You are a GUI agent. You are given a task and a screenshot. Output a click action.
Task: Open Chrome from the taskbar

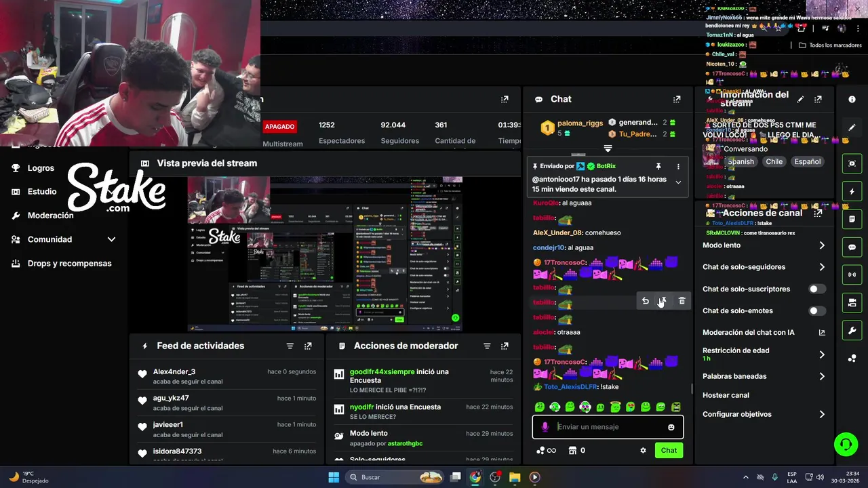[x=475, y=477]
